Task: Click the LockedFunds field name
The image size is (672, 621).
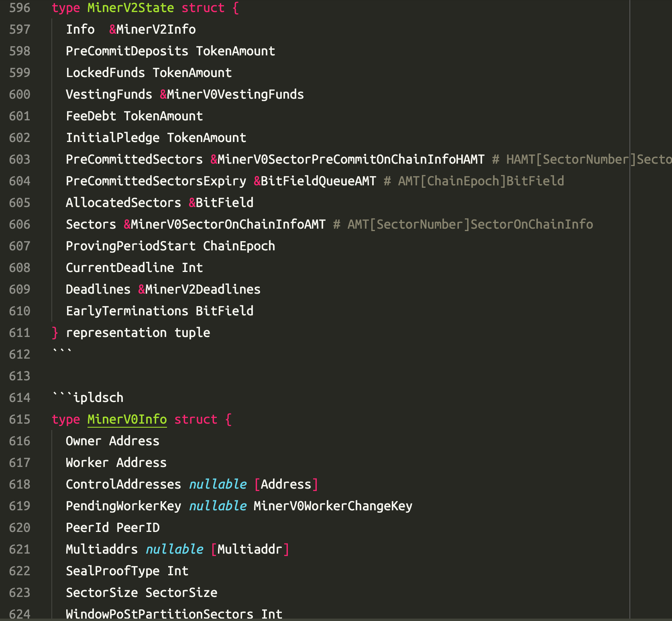Action: tap(106, 73)
